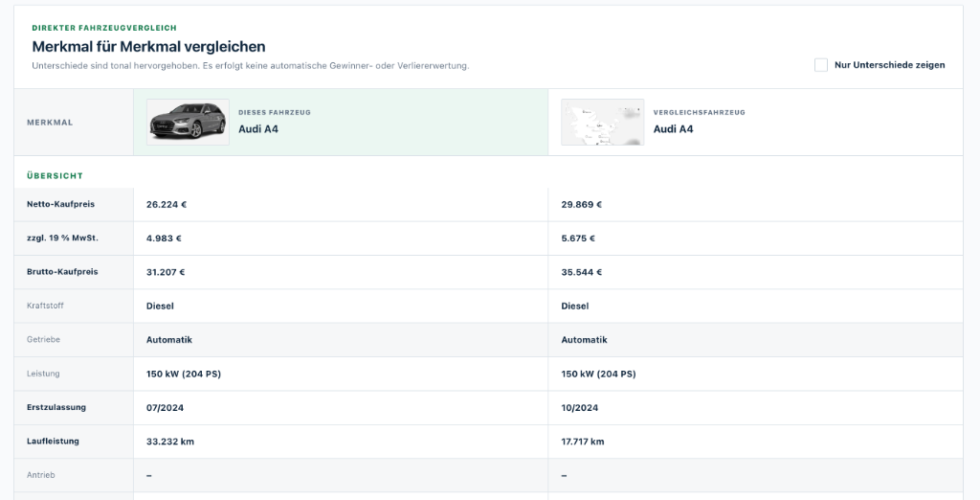Click the Merkmal column header
Image resolution: width=980 pixels, height=500 pixels.
50,123
